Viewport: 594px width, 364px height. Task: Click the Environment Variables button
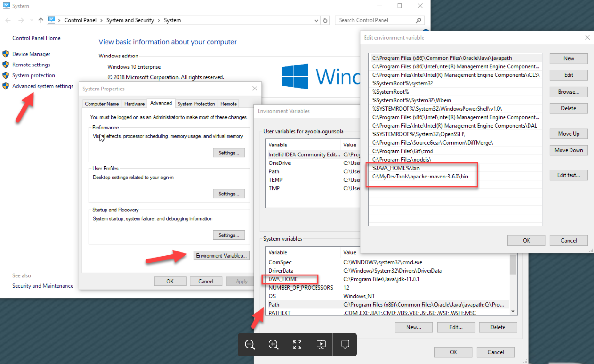221,255
